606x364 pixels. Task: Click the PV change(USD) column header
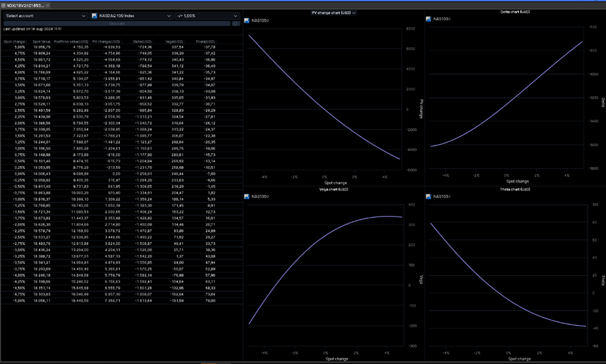[x=106, y=41]
